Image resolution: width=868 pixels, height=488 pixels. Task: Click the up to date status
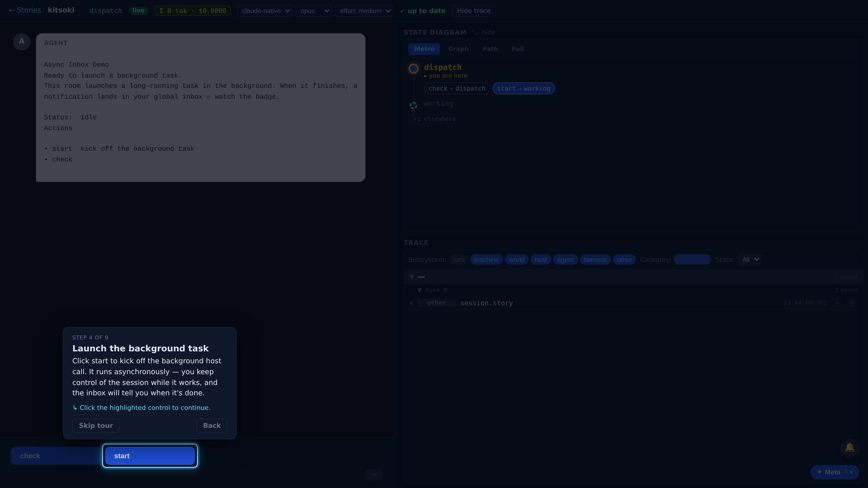[x=423, y=11]
